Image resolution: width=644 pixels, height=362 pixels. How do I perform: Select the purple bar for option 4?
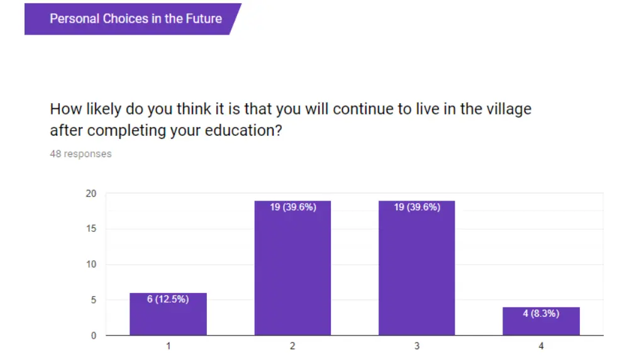(x=541, y=324)
